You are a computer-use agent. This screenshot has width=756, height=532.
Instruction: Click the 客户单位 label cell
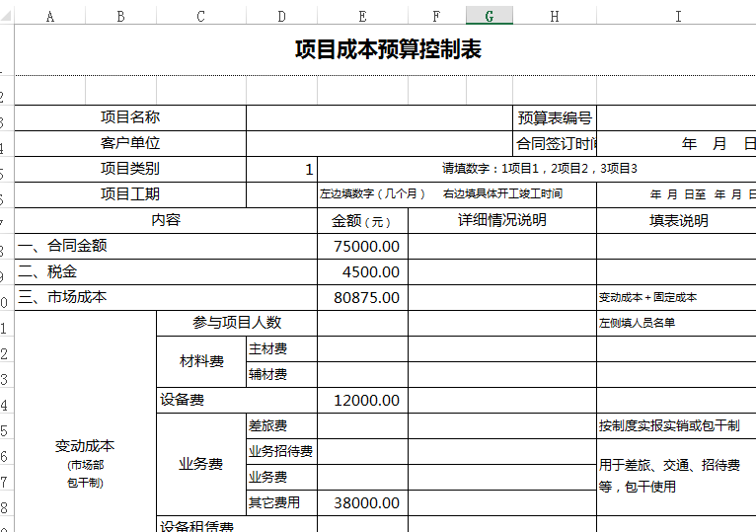(x=130, y=143)
